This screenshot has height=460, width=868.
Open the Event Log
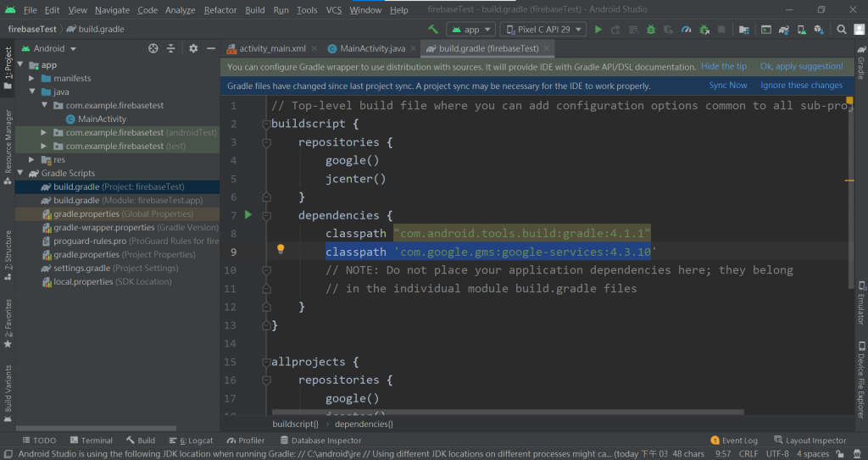click(x=734, y=441)
